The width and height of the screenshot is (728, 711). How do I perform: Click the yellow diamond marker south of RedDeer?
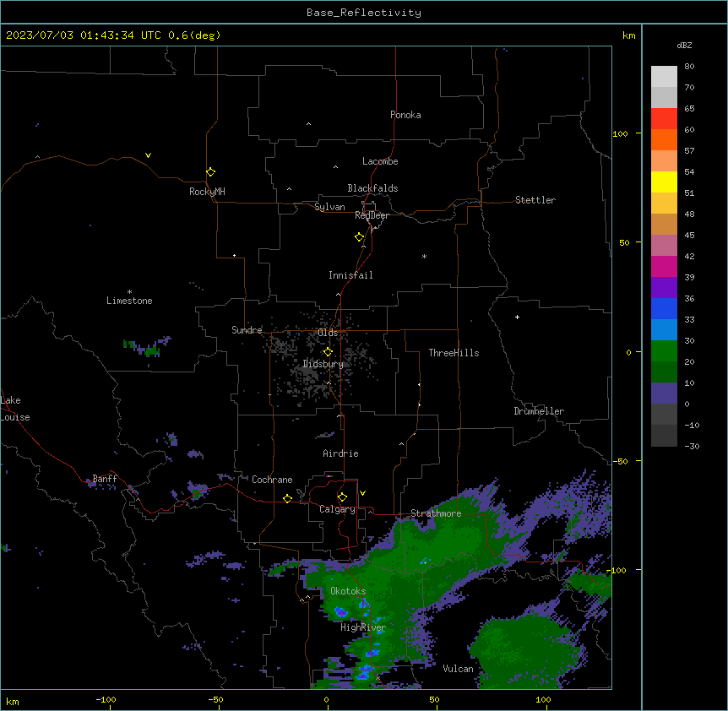click(x=359, y=236)
